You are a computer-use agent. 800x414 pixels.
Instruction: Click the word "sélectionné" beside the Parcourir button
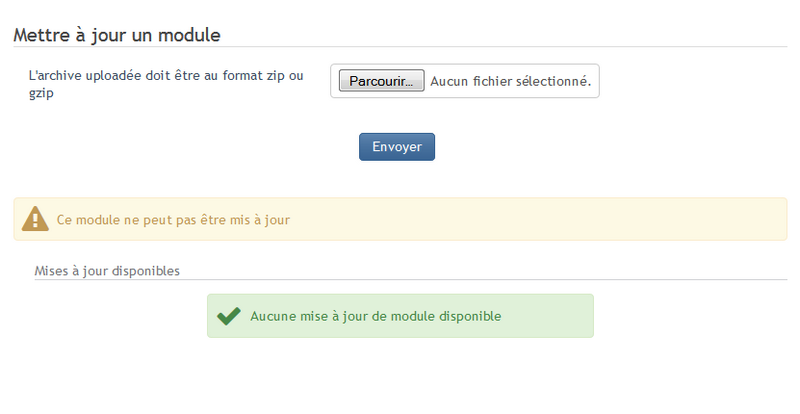click(x=549, y=81)
